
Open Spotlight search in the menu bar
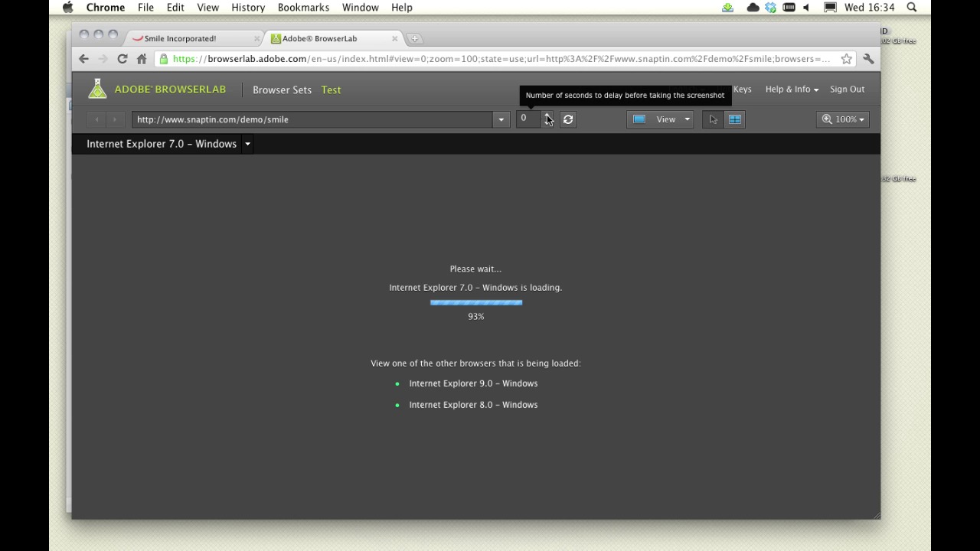pyautogui.click(x=912, y=7)
